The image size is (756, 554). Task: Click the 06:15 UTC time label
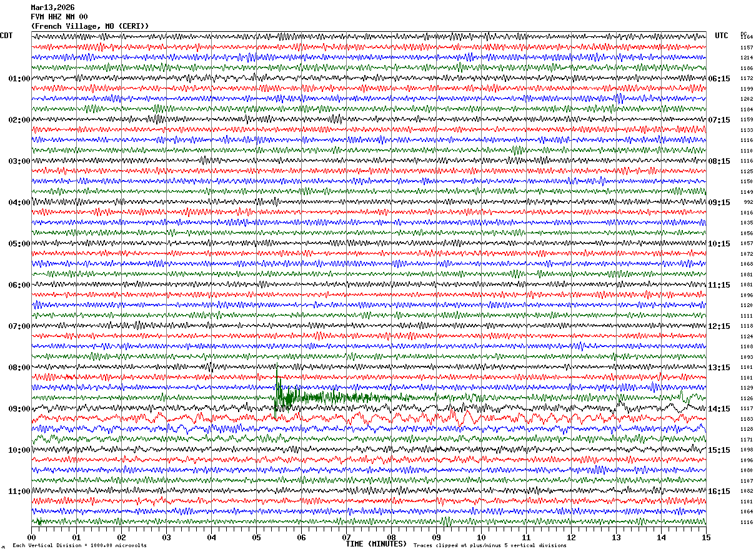click(x=719, y=79)
